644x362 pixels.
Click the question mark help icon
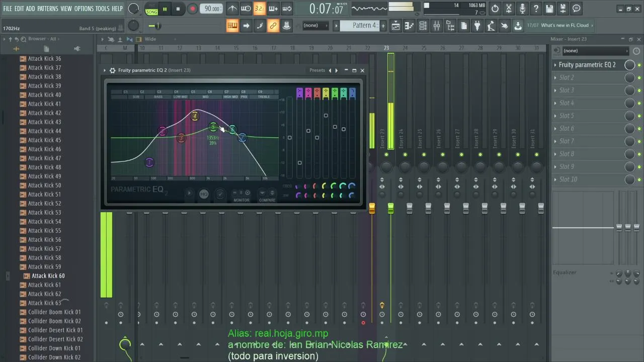tap(536, 9)
